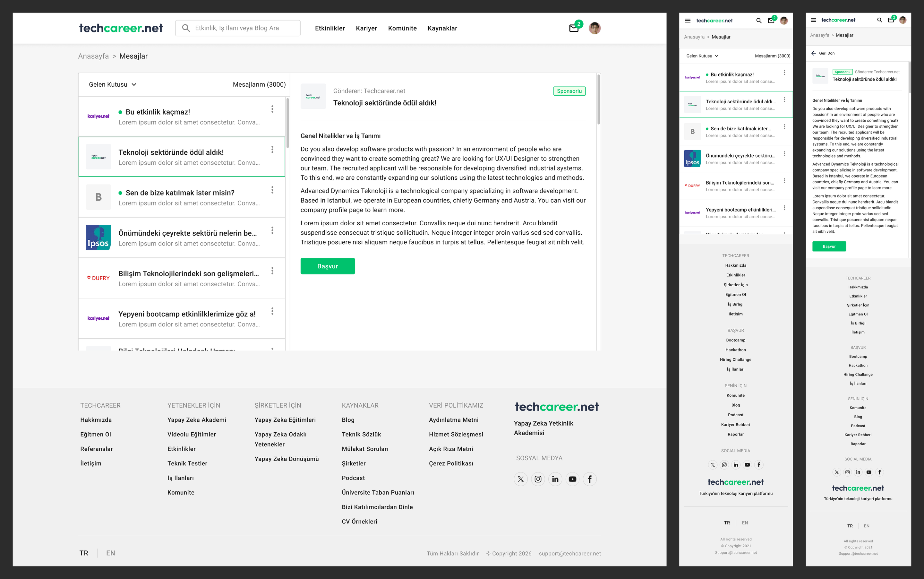Open options menu for desktop Ipsos message row
Viewport: 924px width, 579px height.
point(272,230)
